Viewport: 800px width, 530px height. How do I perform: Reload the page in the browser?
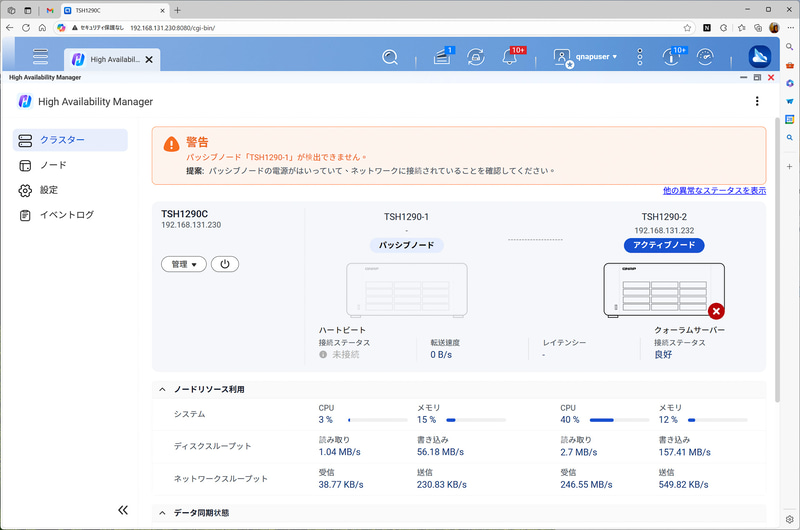(26, 28)
